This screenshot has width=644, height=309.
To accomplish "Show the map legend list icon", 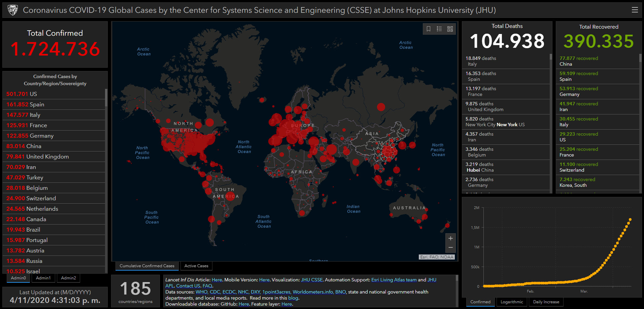I will pos(439,29).
